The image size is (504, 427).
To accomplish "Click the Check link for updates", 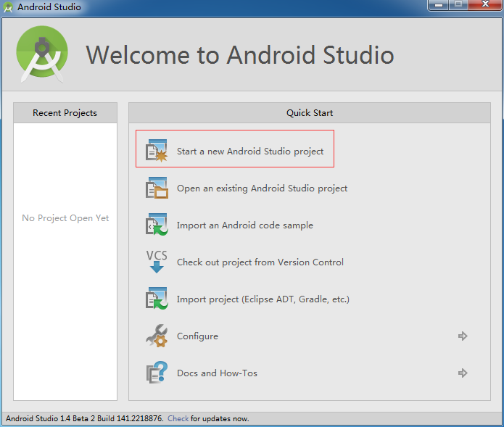I will pyautogui.click(x=178, y=419).
